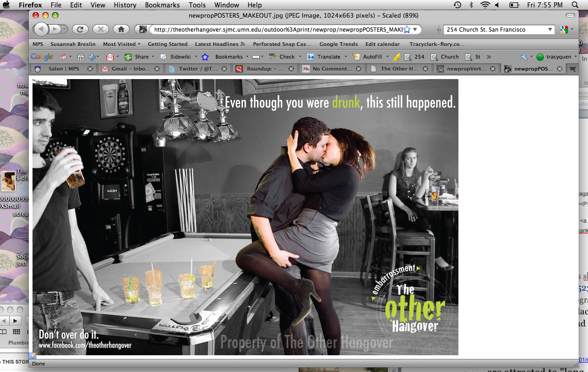Viewport: 588px width, 372px height.
Task: Open the Translate dropdown arrow
Action: tap(345, 57)
